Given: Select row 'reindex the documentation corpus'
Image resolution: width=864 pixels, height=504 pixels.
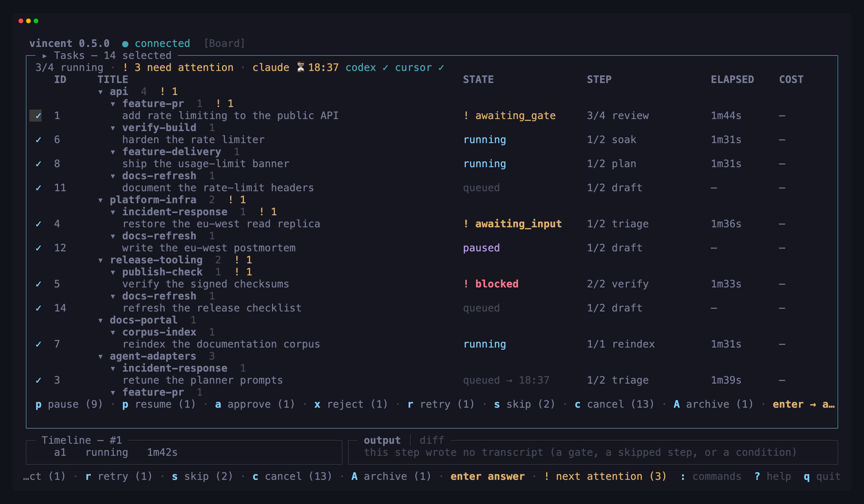Looking at the screenshot, I should click(x=432, y=345).
